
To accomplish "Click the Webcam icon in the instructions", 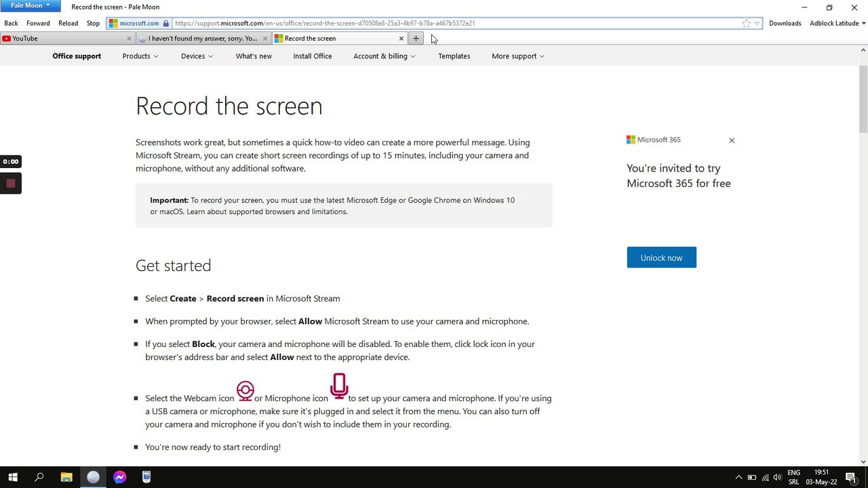I will (245, 391).
